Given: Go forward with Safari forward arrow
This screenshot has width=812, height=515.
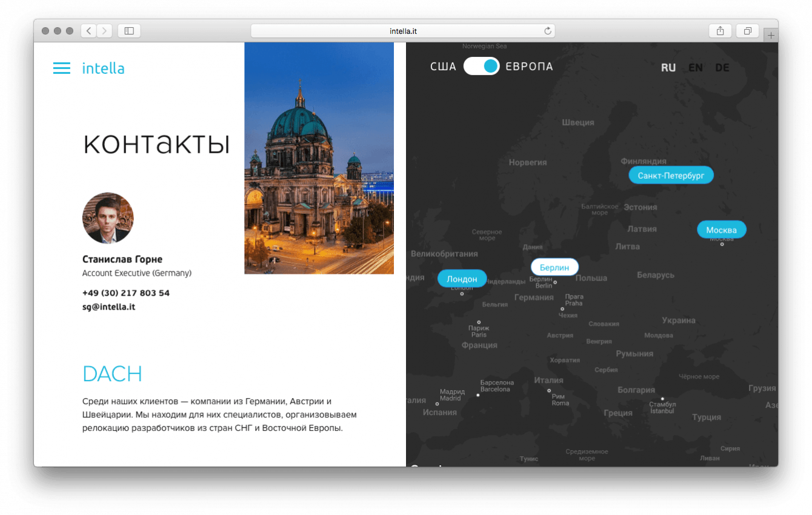Looking at the screenshot, I should (104, 31).
